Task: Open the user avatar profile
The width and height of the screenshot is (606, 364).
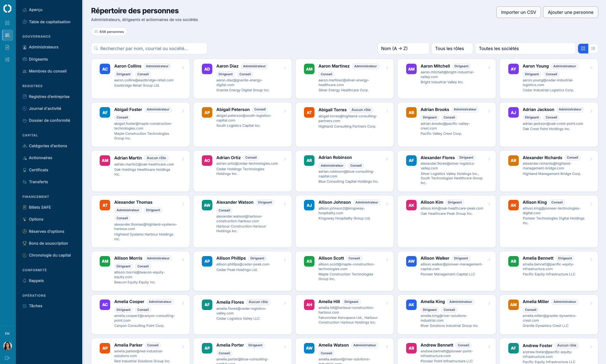Action: click(x=7, y=346)
